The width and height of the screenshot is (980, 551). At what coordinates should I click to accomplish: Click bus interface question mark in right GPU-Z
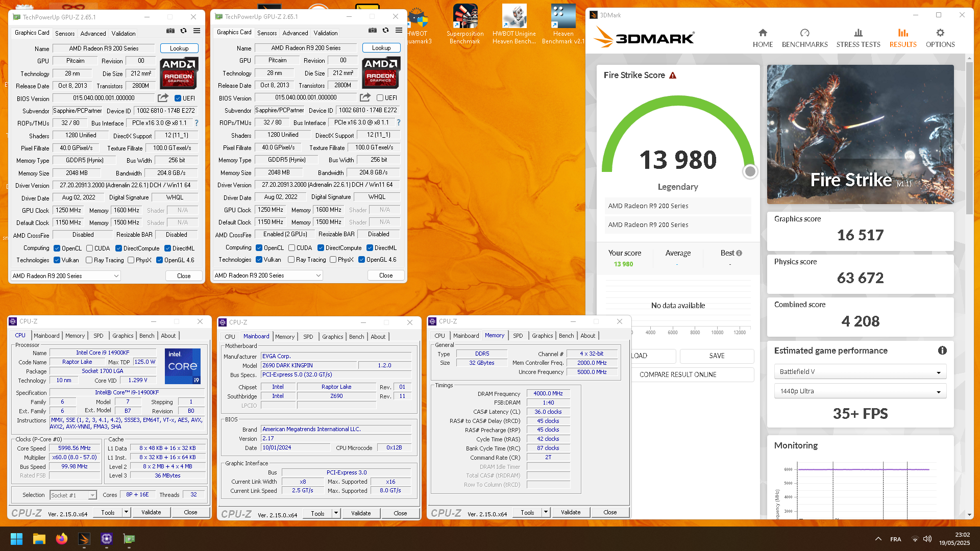point(399,122)
